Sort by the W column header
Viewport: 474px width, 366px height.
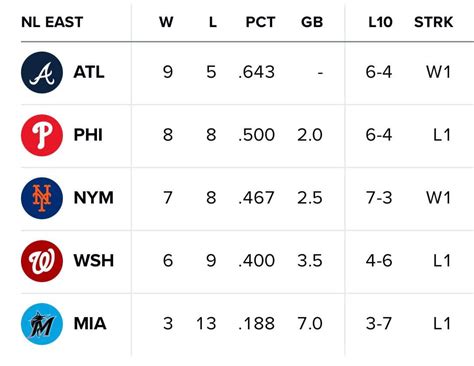pyautogui.click(x=166, y=22)
